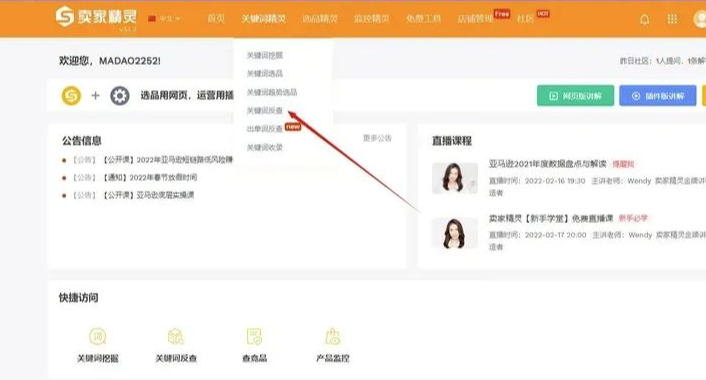Viewport: 706px width, 380px height.
Task: Select 关键词趋势选品 from the dropdown menu
Action: coord(272,92)
